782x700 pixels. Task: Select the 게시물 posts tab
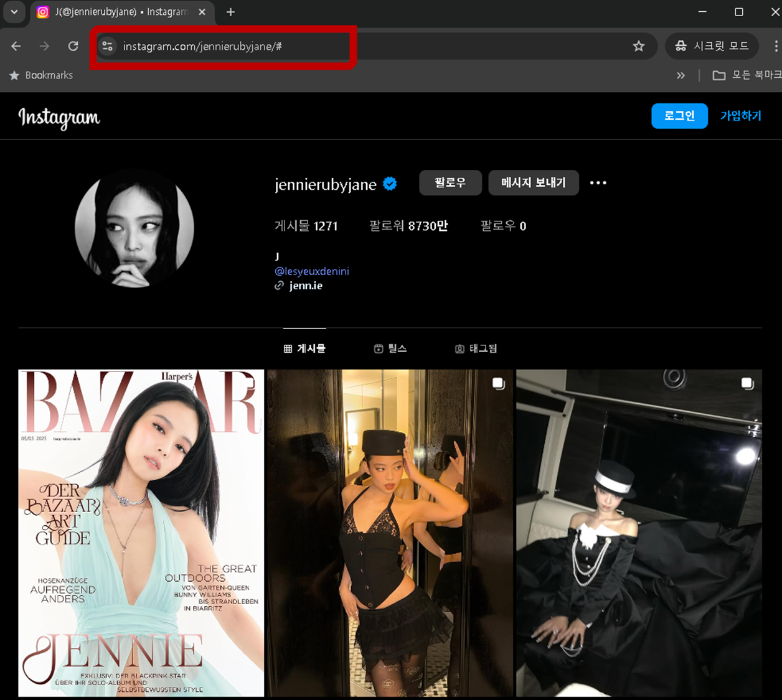click(x=304, y=348)
